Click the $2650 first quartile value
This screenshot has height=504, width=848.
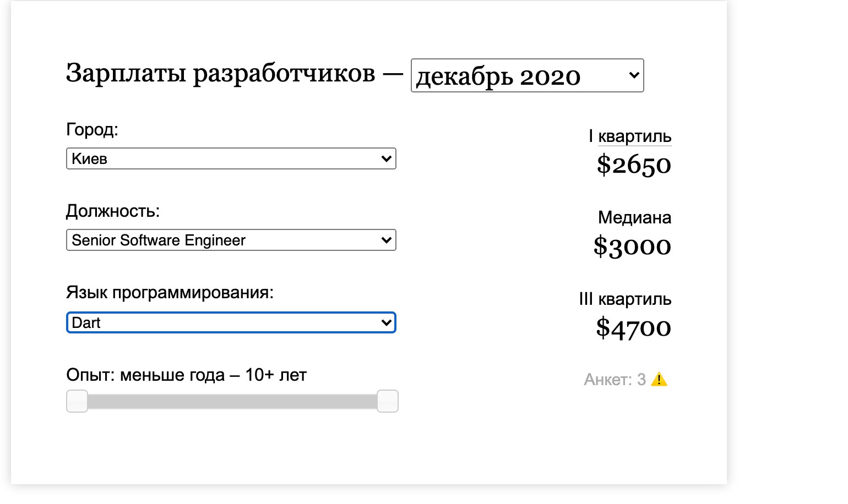click(634, 165)
